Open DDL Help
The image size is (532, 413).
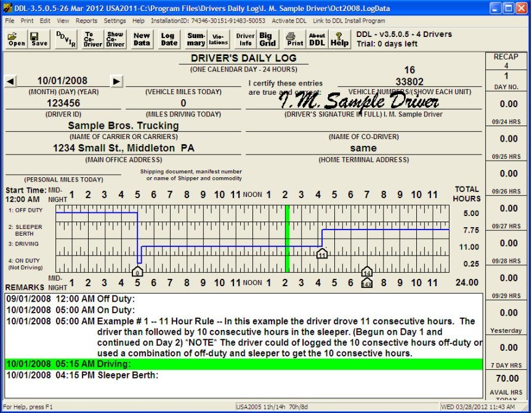coord(339,39)
